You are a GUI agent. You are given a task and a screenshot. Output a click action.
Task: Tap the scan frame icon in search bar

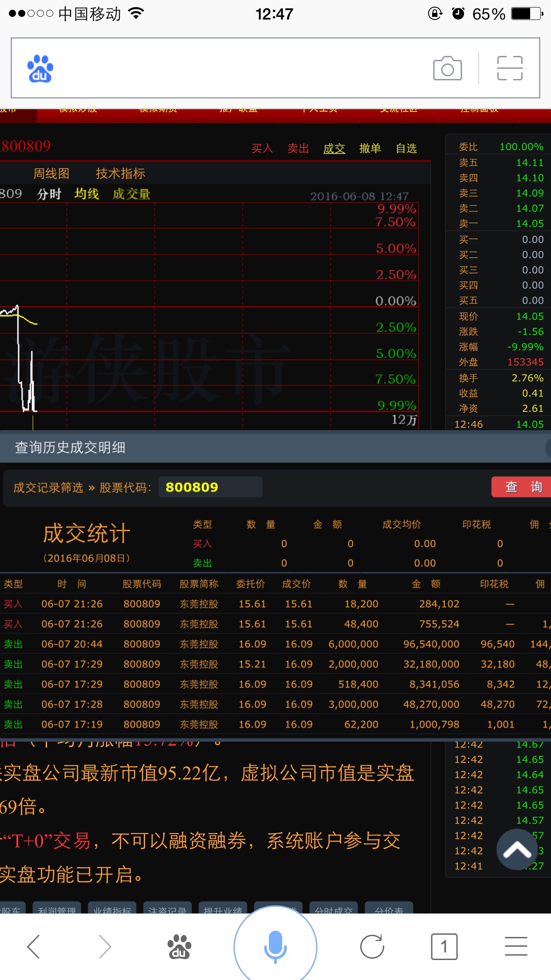(x=510, y=68)
